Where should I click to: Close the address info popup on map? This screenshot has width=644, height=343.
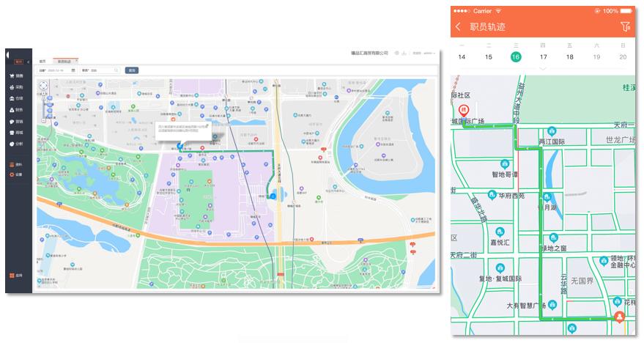click(207, 126)
